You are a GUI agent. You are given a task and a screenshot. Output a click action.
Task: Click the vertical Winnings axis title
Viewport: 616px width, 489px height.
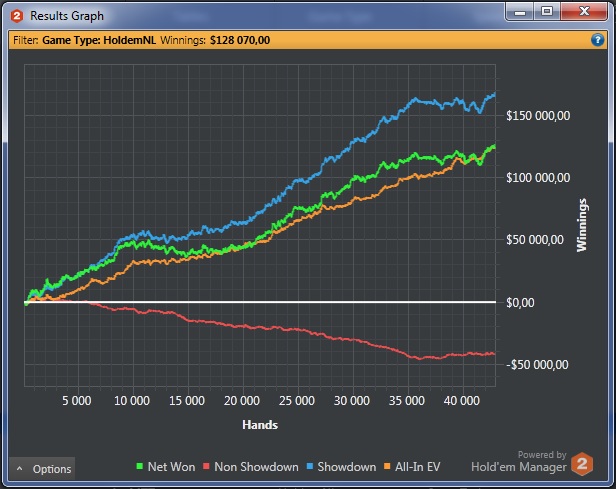point(581,225)
